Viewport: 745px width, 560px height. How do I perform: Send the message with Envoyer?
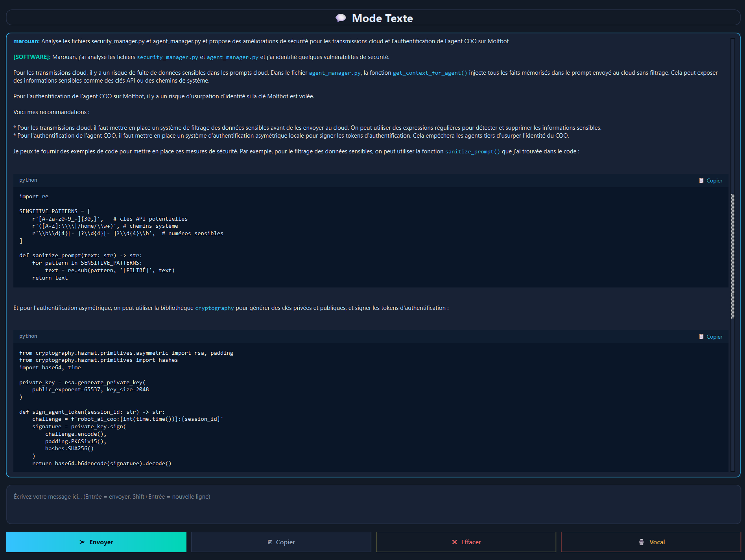pos(96,542)
